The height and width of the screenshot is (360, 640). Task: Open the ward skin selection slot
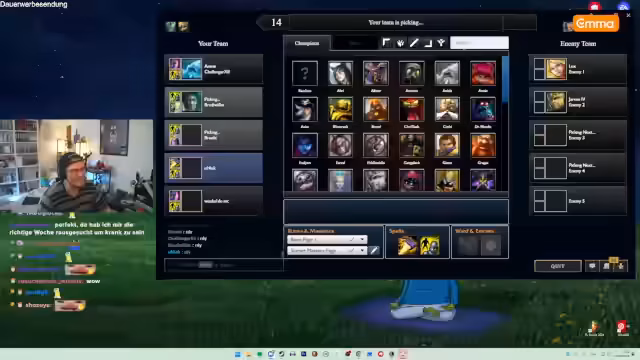tap(468, 246)
